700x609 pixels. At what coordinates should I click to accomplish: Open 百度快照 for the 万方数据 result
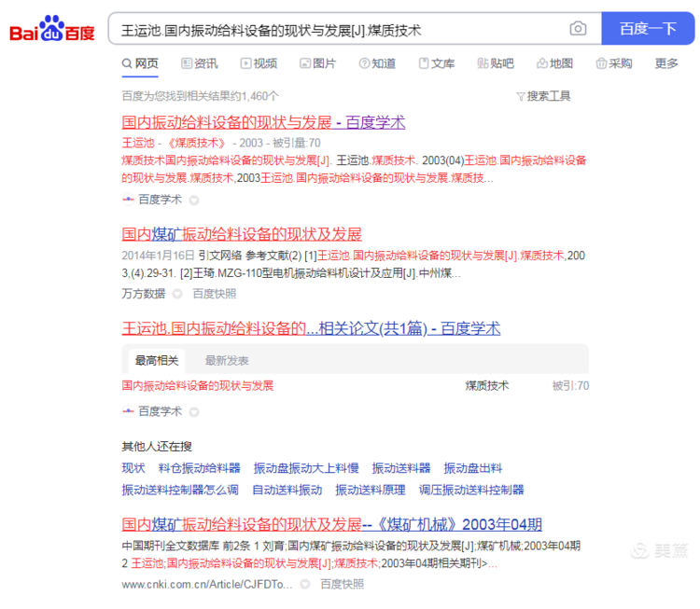215,294
